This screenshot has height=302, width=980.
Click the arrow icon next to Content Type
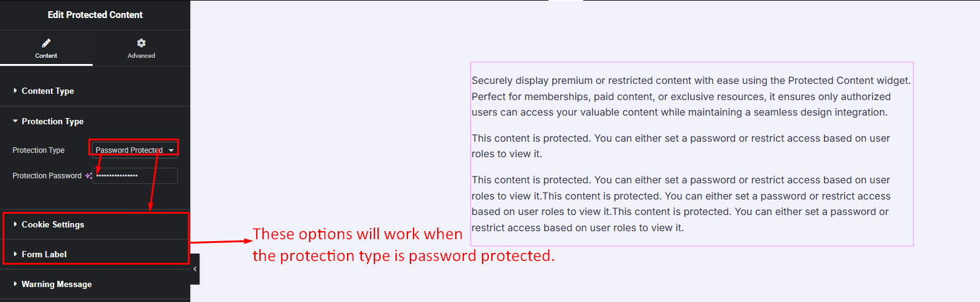pyautogui.click(x=15, y=91)
